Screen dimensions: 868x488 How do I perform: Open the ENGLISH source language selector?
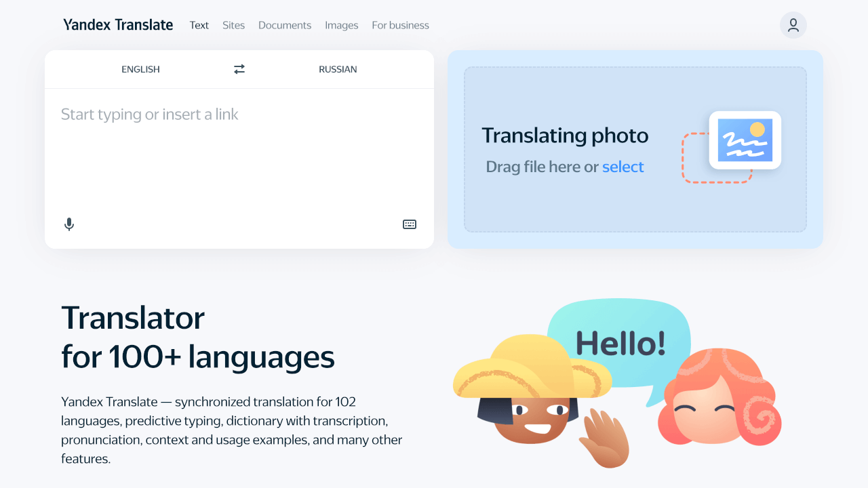point(140,69)
